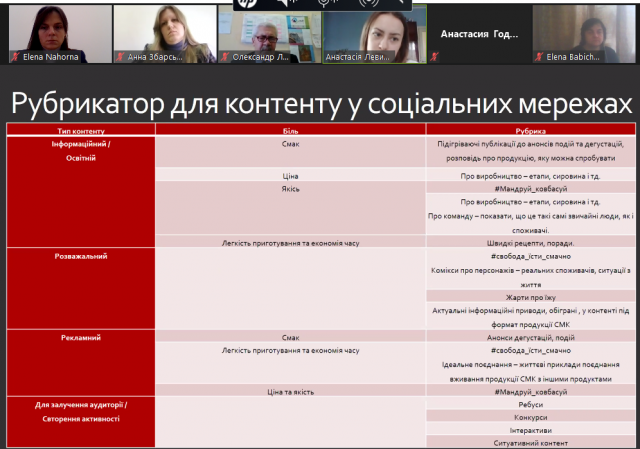Click the muted mic icon beside Олександр Л
The width and height of the screenshot is (640, 449).
coord(224,57)
